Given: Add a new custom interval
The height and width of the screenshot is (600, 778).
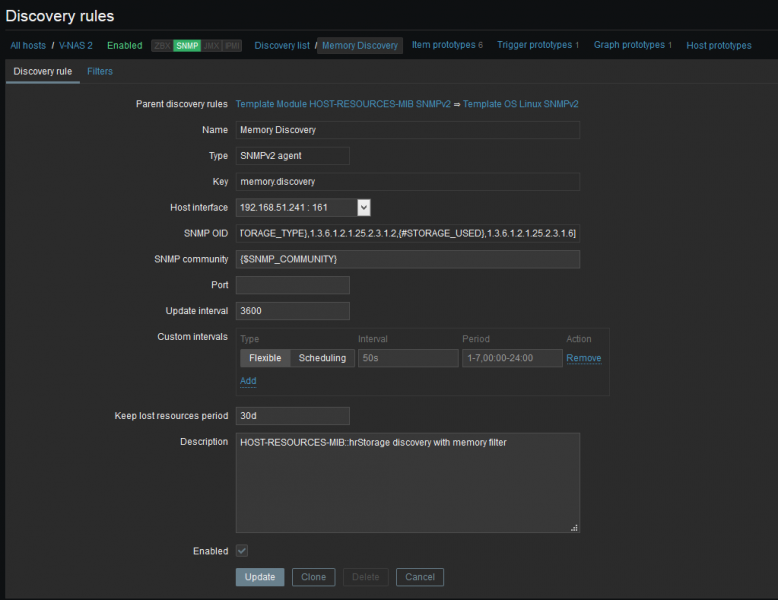Looking at the screenshot, I should (248, 381).
